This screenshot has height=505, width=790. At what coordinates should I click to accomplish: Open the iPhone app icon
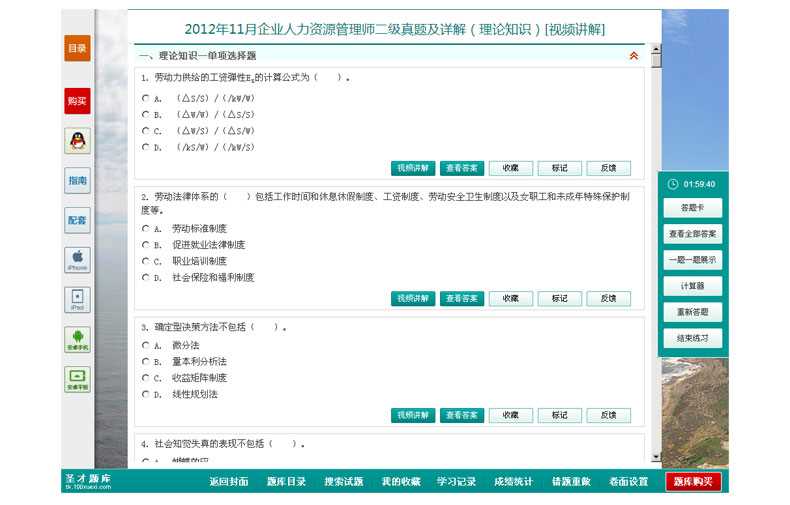pos(77,260)
